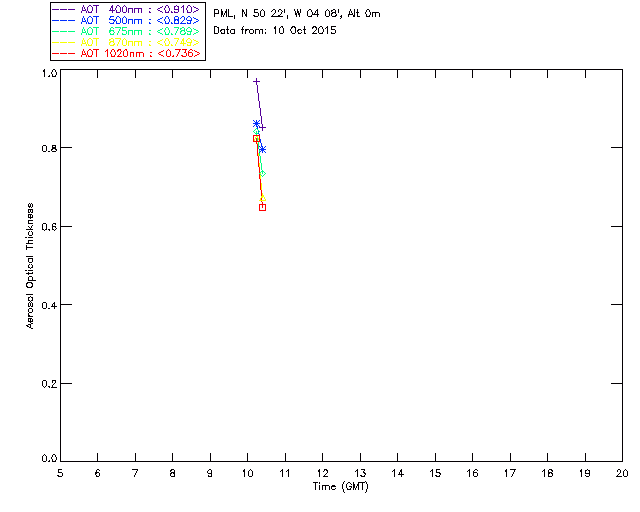
Task: Click the 17 hour x-axis tick label
Action: (x=510, y=473)
